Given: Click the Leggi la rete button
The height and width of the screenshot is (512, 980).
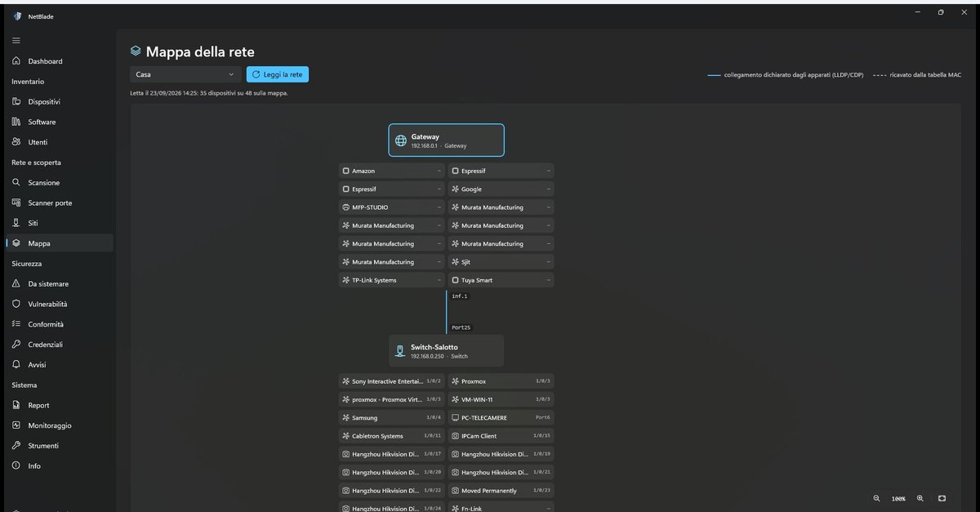Looking at the screenshot, I should [x=278, y=74].
